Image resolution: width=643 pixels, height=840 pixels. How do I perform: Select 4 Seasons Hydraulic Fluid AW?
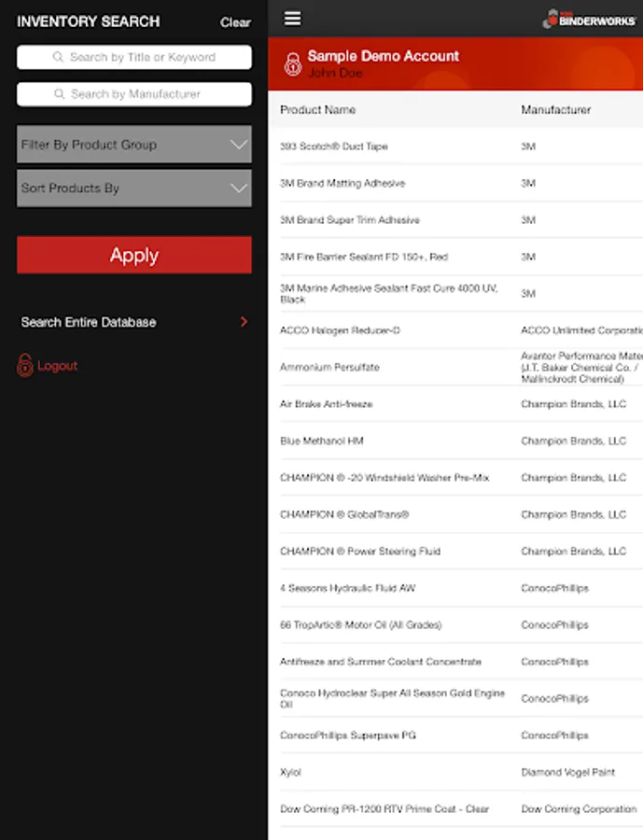347,588
